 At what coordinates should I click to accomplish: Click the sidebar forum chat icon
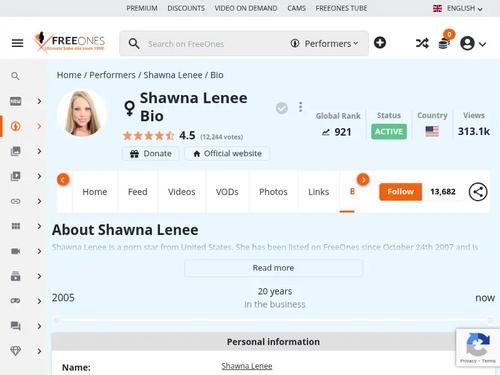pos(15,326)
